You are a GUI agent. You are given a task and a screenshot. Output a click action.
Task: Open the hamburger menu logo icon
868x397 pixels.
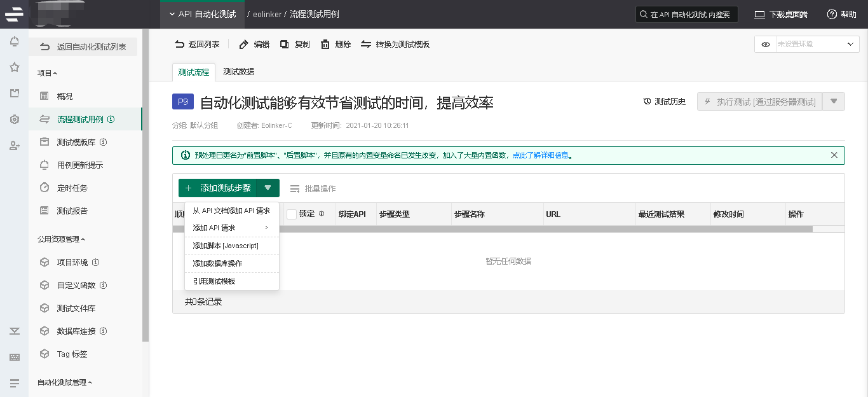point(14,14)
